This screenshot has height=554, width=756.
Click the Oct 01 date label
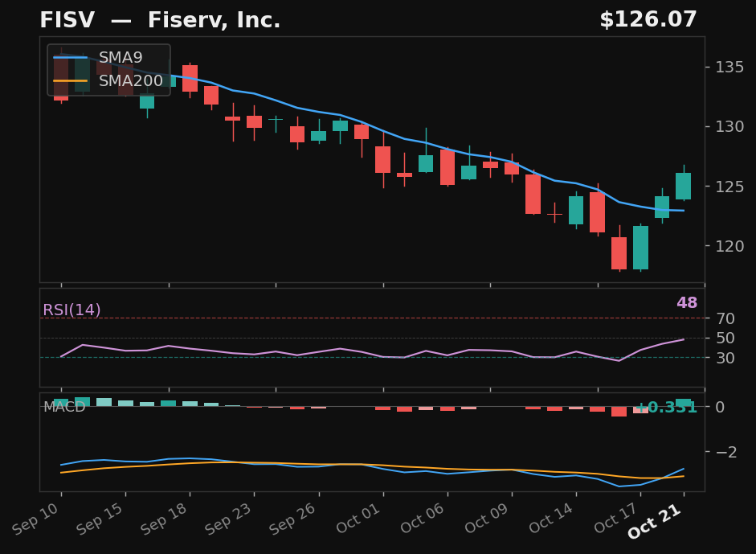click(358, 519)
